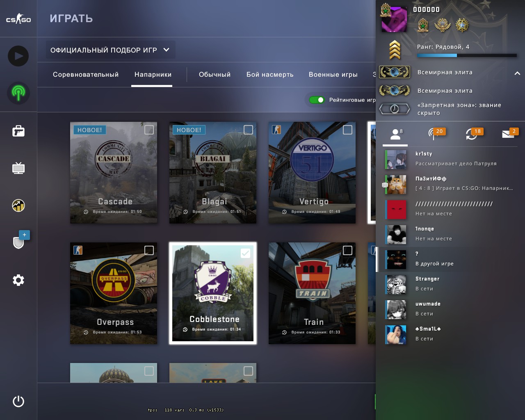The image size is (525, 420).
Task: Click the CS:GO logo home icon
Action: click(x=18, y=19)
